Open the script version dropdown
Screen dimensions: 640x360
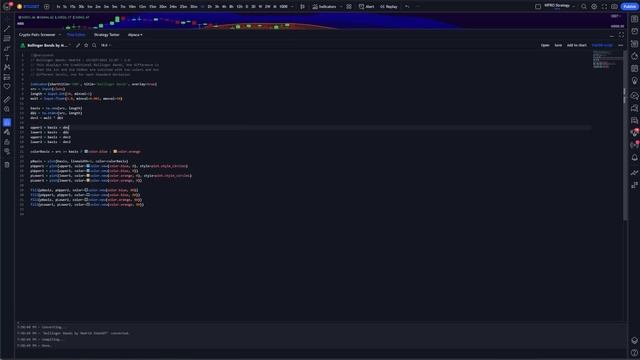coord(106,45)
